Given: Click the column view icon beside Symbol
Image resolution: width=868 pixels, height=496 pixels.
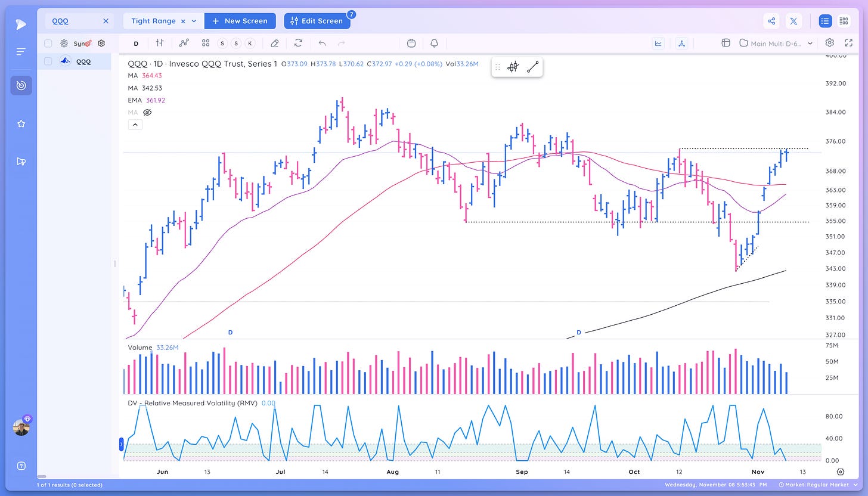Looking at the screenshot, I should [x=64, y=44].
